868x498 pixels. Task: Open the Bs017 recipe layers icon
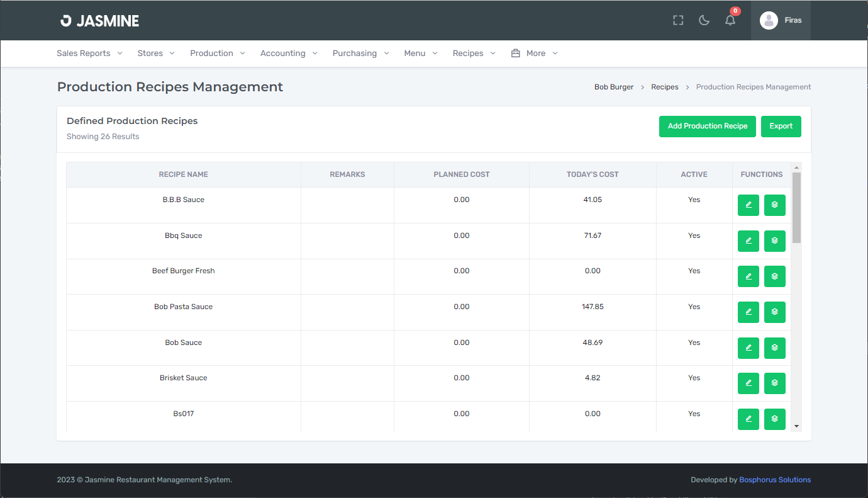click(774, 419)
